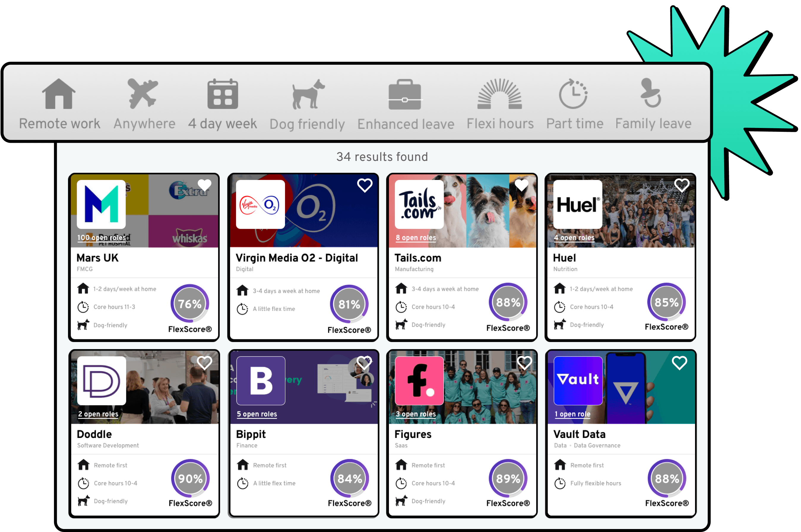Click the Figures 89% FlexScore ring

(x=508, y=478)
